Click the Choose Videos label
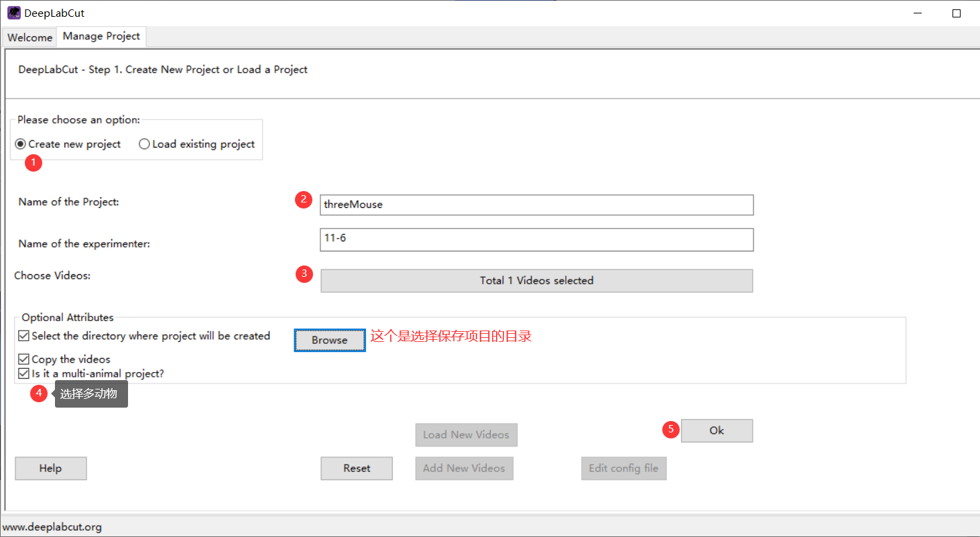This screenshot has height=537, width=980. pyautogui.click(x=52, y=276)
